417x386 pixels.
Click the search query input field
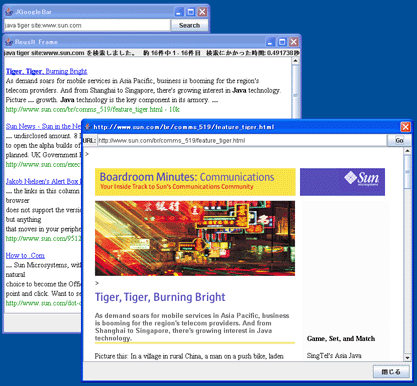(x=87, y=25)
